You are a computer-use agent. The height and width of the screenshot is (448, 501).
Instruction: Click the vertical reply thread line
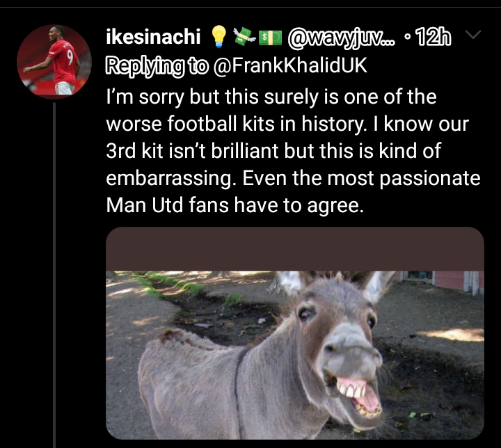[54, 275]
